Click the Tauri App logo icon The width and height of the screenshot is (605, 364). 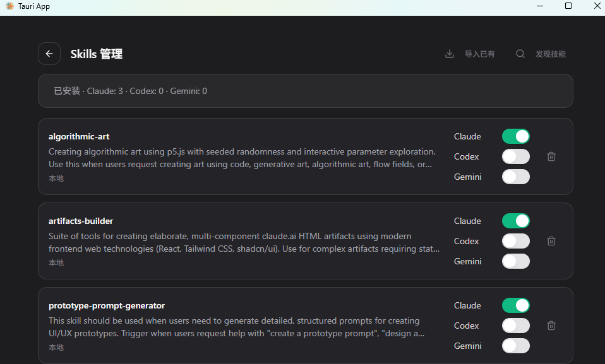(x=9, y=6)
